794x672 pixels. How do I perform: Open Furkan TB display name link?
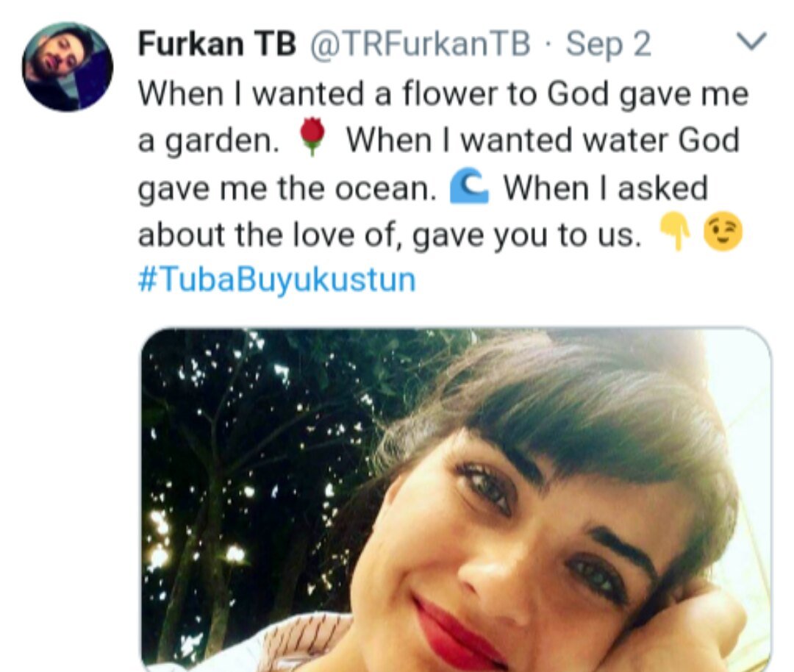(x=217, y=44)
